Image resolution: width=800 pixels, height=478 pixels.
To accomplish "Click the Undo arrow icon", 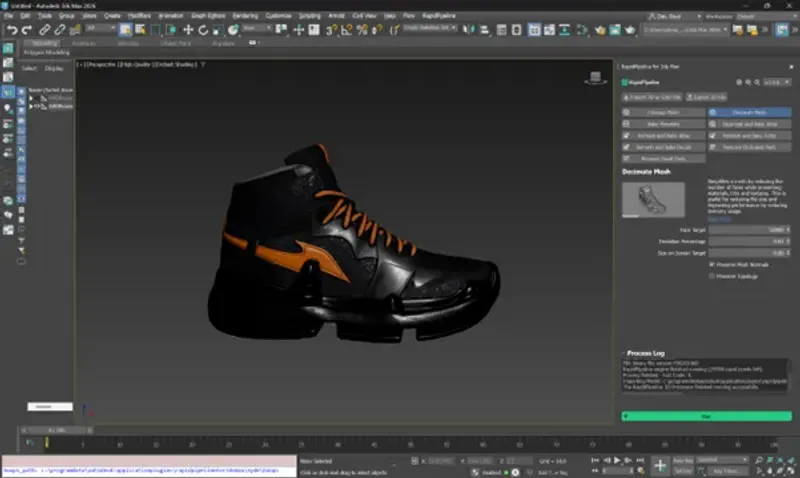I will 11,30.
